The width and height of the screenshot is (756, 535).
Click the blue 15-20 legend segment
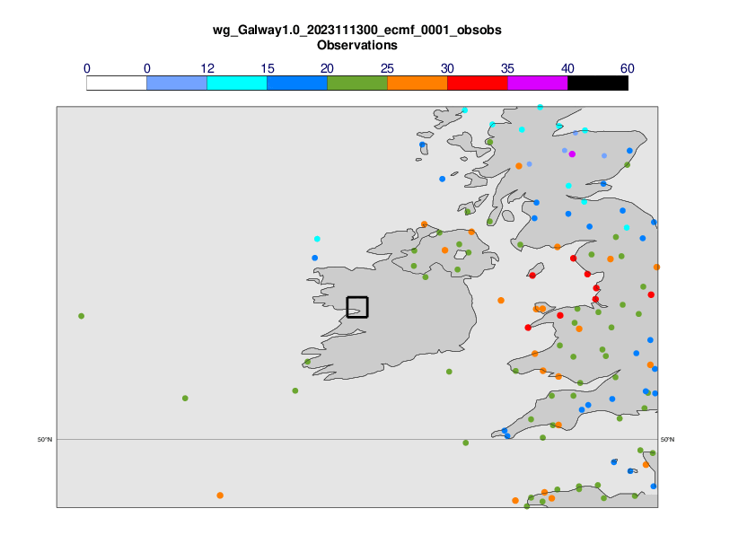(x=297, y=83)
